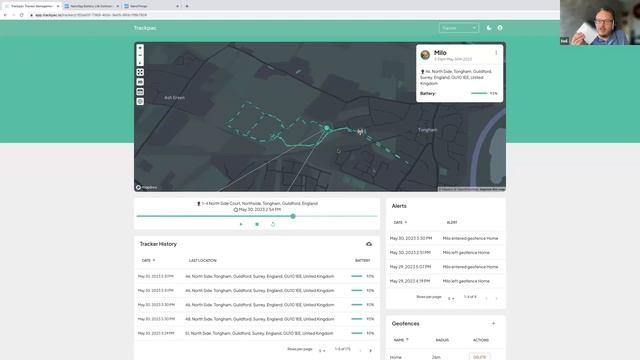
Task: Click the Mapbox logo on the map
Action: pos(147,187)
